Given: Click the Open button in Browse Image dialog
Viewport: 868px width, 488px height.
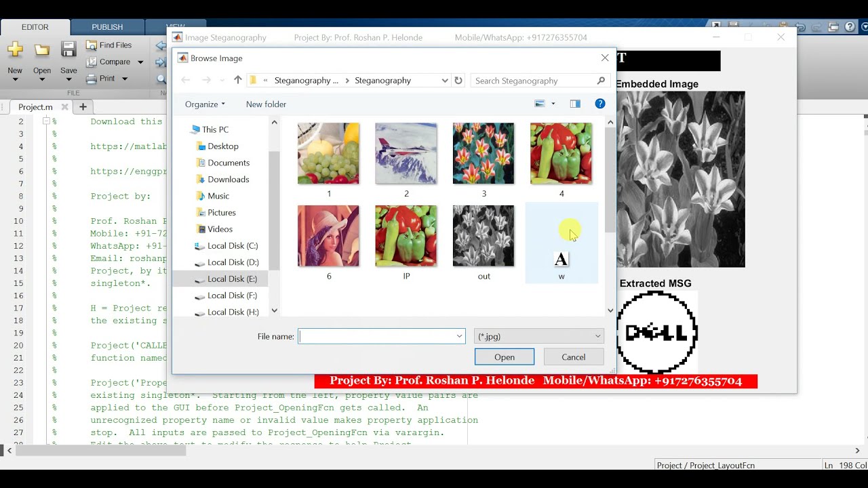Looking at the screenshot, I should coord(505,357).
